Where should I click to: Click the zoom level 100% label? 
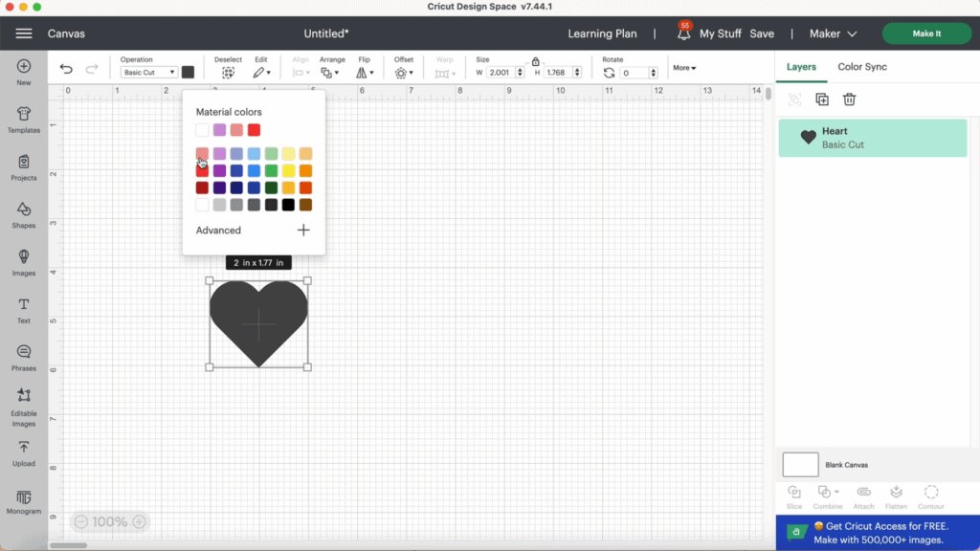pyautogui.click(x=110, y=521)
